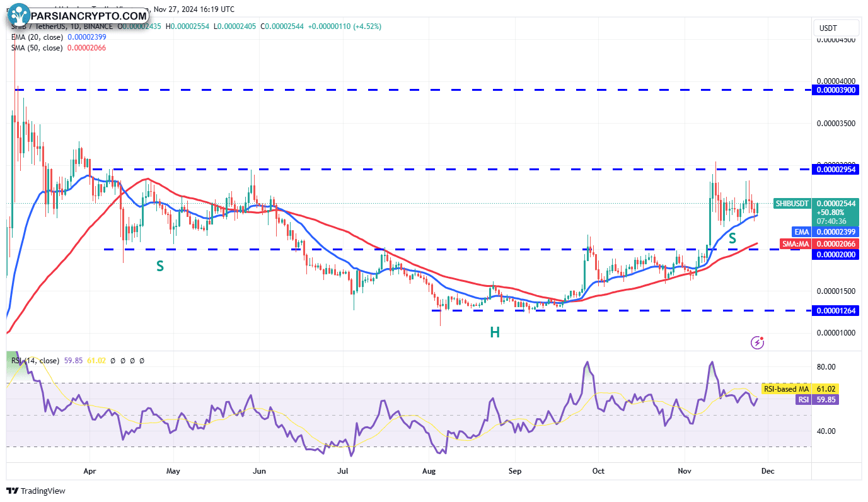Click the RSI legend value 59.85
Image resolution: width=868 pixels, height=502 pixels.
click(x=72, y=361)
